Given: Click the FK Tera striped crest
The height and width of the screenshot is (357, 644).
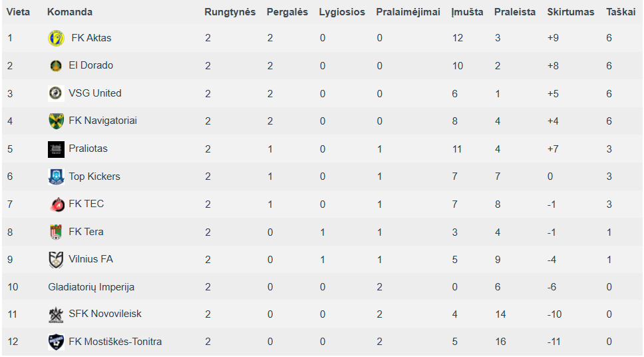Looking at the screenshot, I should pyautogui.click(x=56, y=232).
